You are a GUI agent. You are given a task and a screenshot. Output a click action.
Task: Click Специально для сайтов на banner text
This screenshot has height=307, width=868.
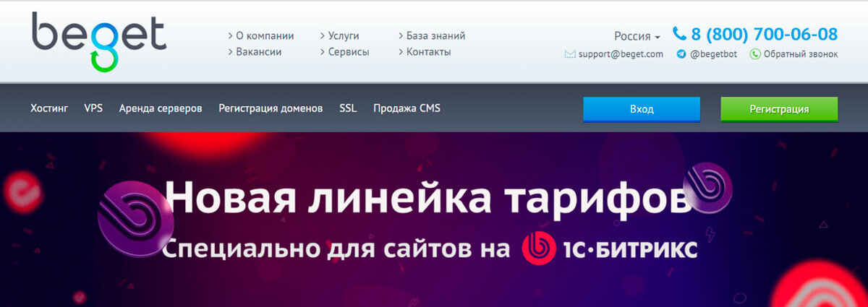pos(336,251)
